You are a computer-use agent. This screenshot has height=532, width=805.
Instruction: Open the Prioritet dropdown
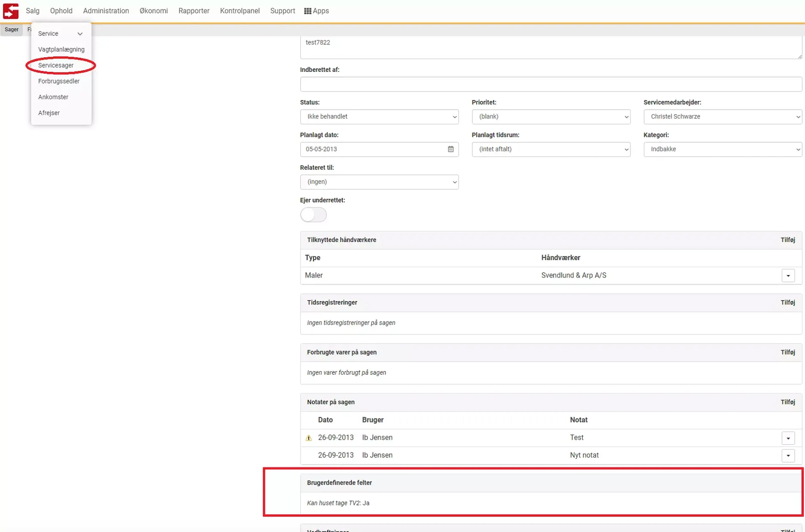550,117
